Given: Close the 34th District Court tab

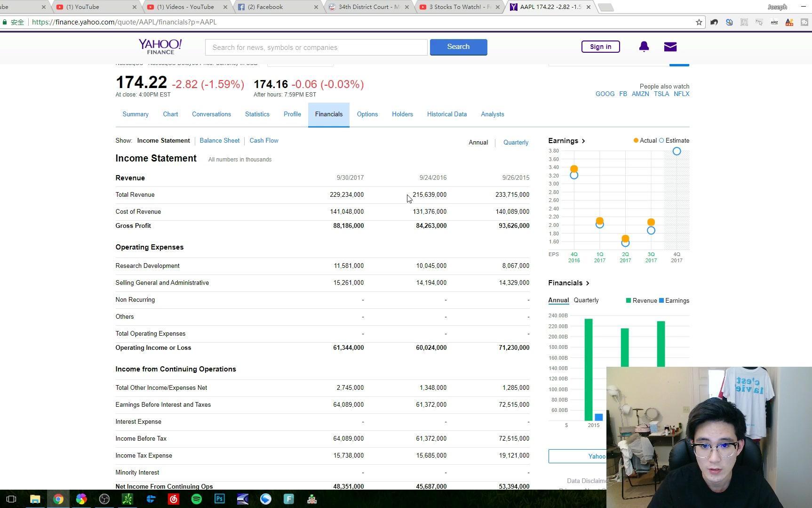Looking at the screenshot, I should pyautogui.click(x=407, y=7).
